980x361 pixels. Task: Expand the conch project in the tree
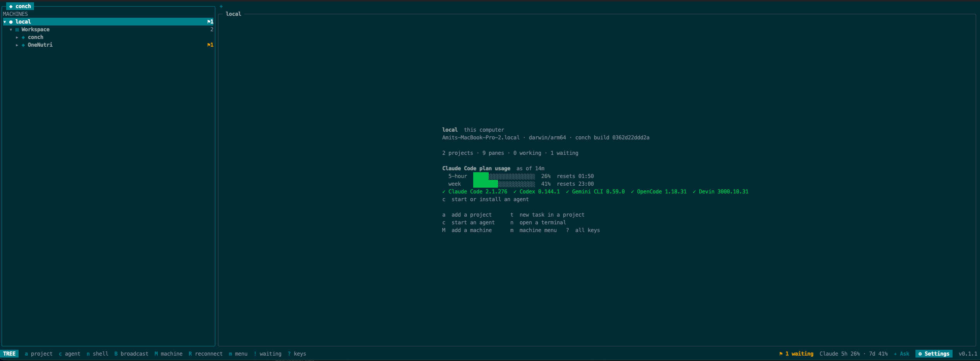coord(17,37)
